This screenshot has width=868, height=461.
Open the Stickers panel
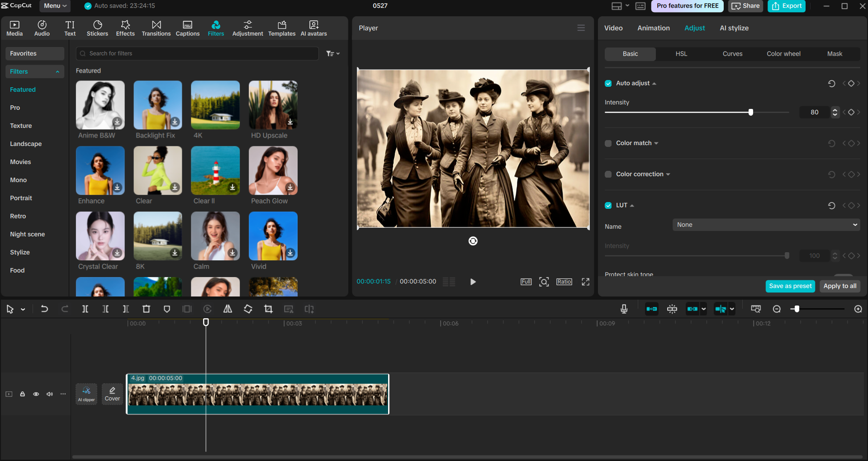click(x=97, y=28)
